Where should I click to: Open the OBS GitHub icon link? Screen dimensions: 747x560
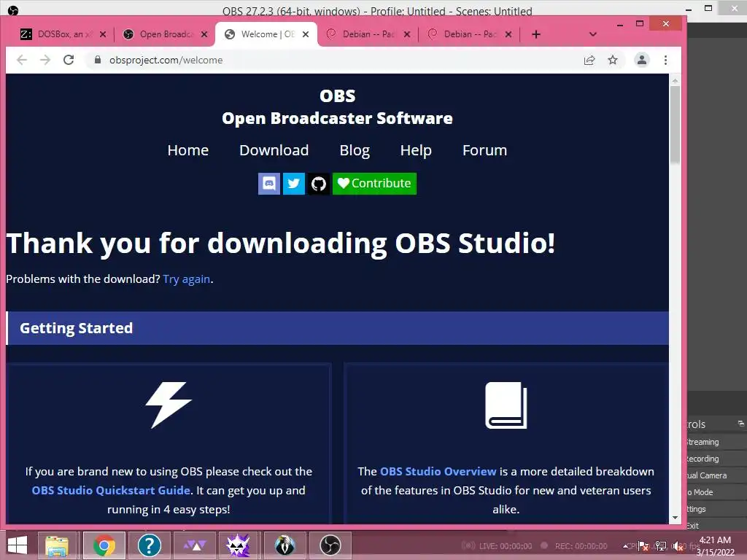[319, 183]
